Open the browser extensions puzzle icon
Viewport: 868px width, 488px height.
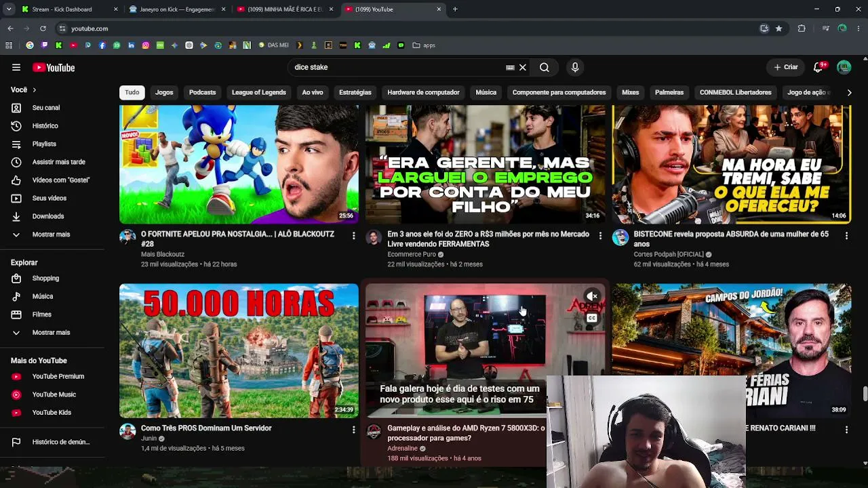(x=802, y=28)
